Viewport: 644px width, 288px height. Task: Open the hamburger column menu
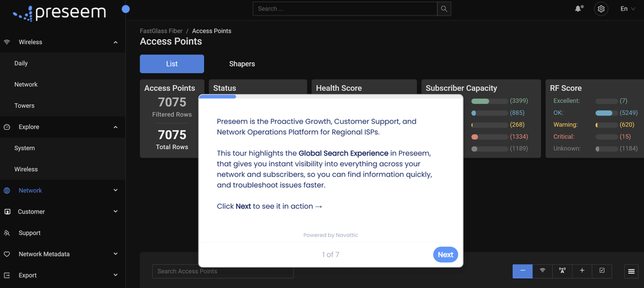[631, 271]
